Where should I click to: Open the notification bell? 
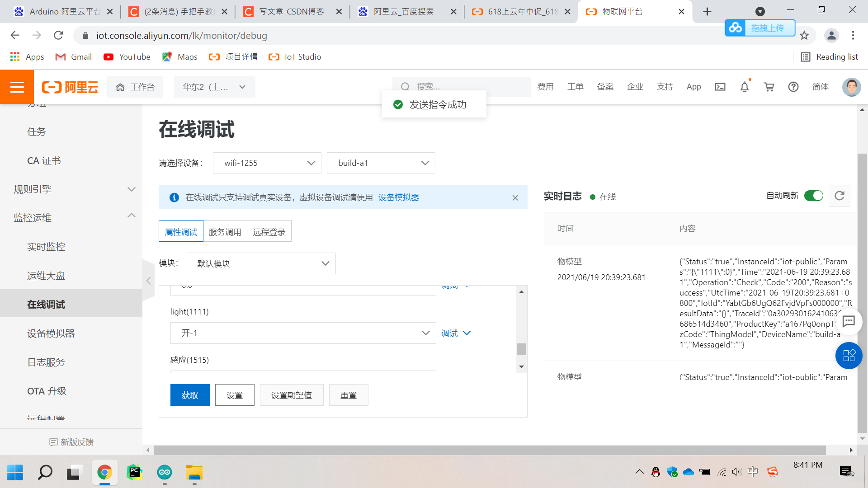tap(745, 87)
